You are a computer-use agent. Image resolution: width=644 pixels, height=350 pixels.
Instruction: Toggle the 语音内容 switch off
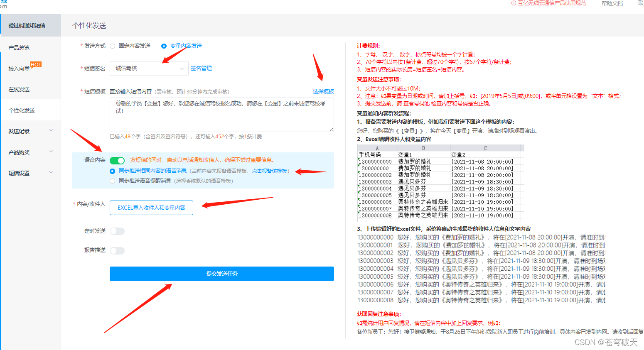(117, 160)
